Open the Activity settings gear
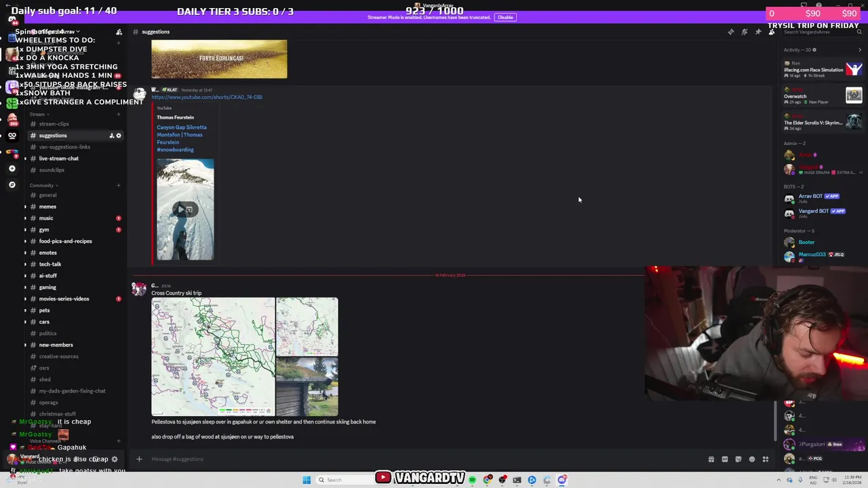Viewport: 868px width, 488px height. coord(814,49)
